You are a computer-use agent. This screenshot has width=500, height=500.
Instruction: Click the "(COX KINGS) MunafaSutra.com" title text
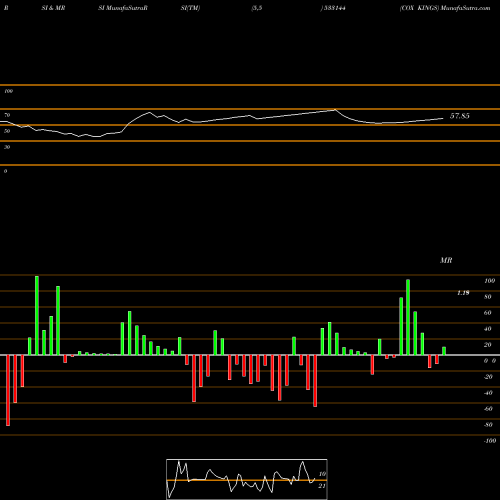[445, 8]
